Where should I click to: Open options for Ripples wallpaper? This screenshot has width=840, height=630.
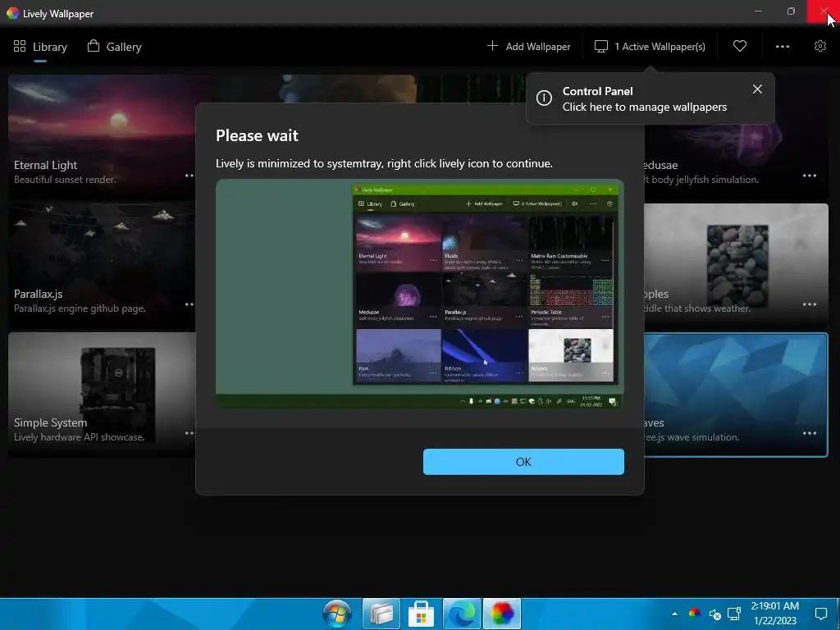pos(809,304)
